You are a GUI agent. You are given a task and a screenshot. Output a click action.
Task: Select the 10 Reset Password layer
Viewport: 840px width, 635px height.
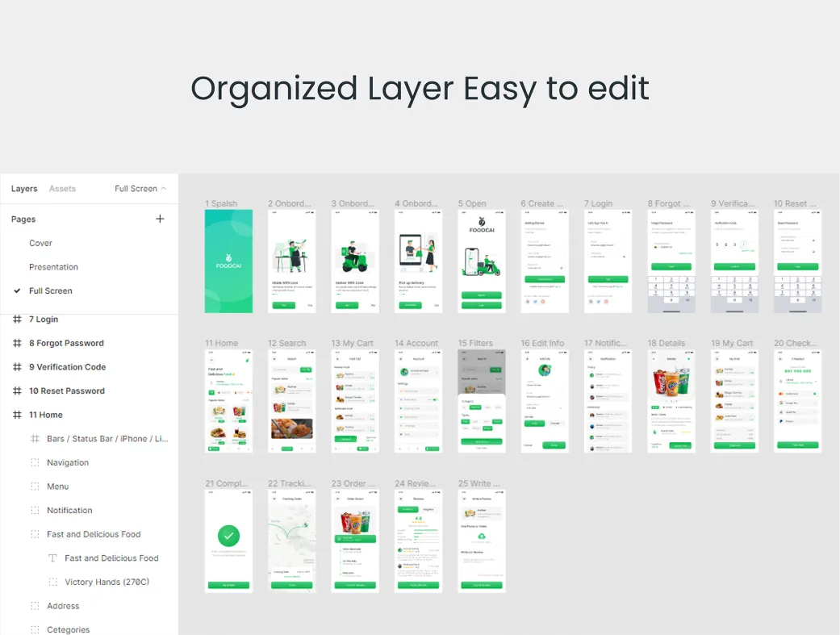[66, 391]
